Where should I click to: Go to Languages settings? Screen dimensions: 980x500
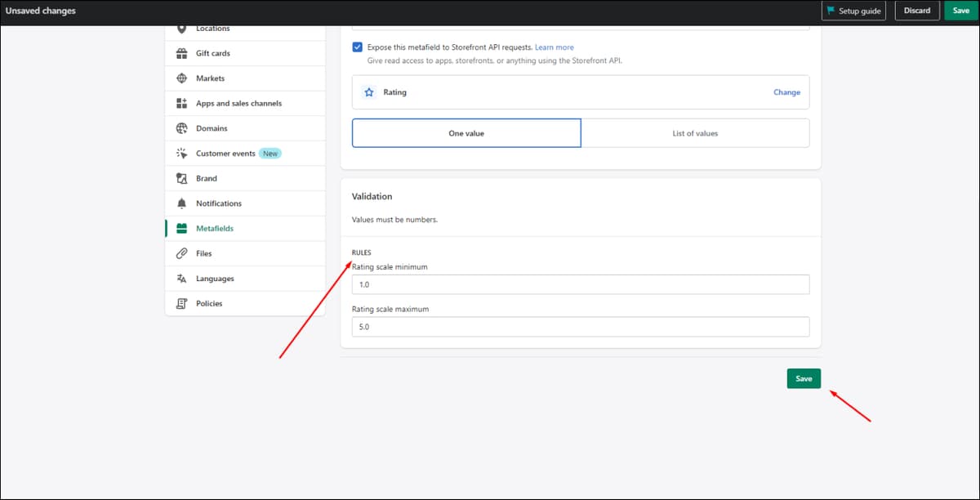(x=245, y=279)
